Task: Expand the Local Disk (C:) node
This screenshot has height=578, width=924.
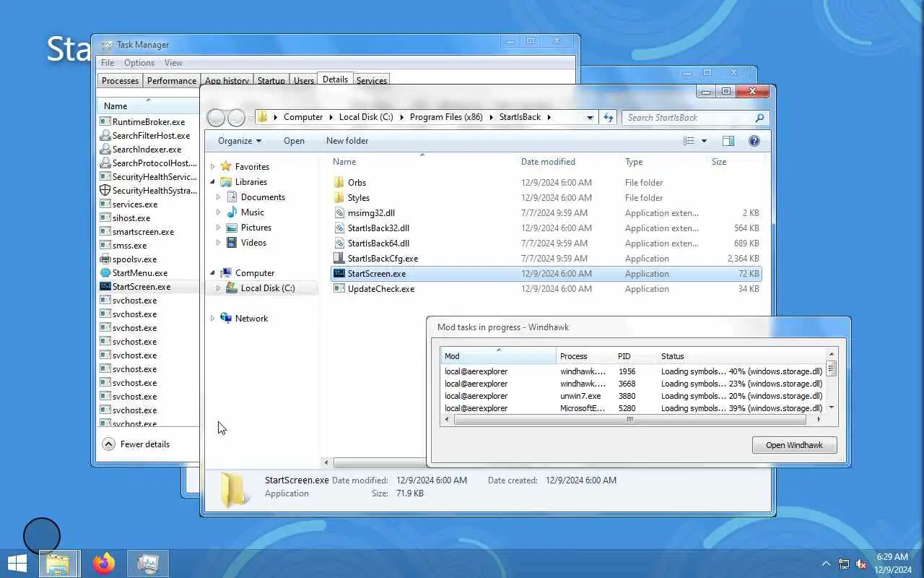Action: point(219,288)
